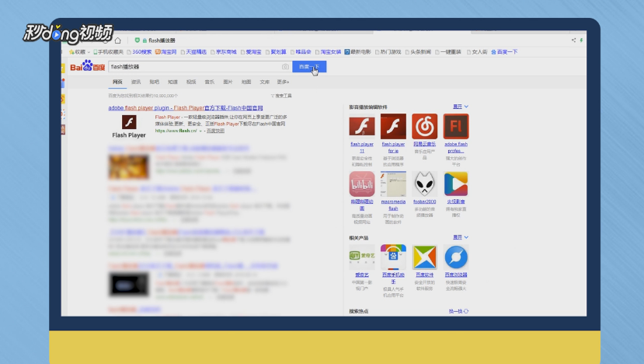Open the 手机收藏夹 bookmark
644x364 pixels.
point(108,52)
